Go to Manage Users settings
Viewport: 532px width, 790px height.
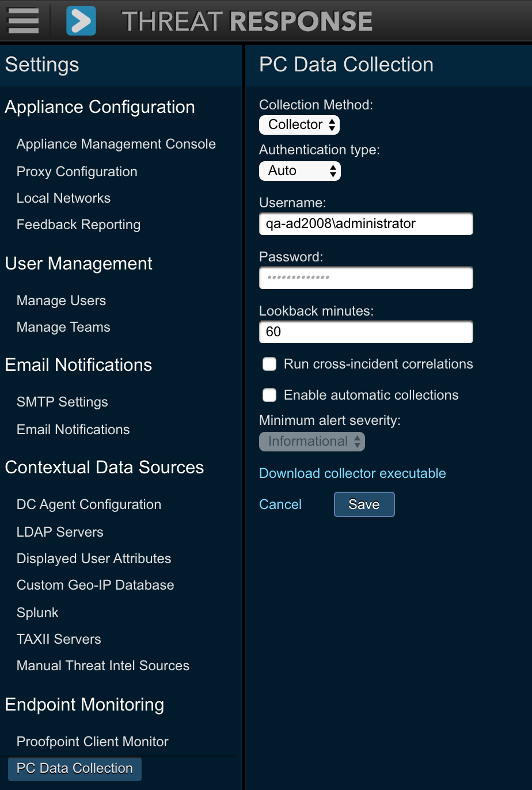coord(61,301)
